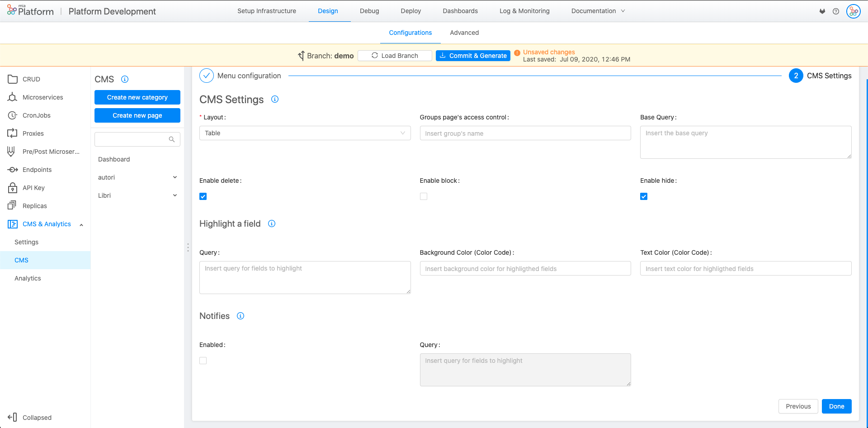This screenshot has height=428, width=868.
Task: Click the Background Color code field
Action: [525, 269]
